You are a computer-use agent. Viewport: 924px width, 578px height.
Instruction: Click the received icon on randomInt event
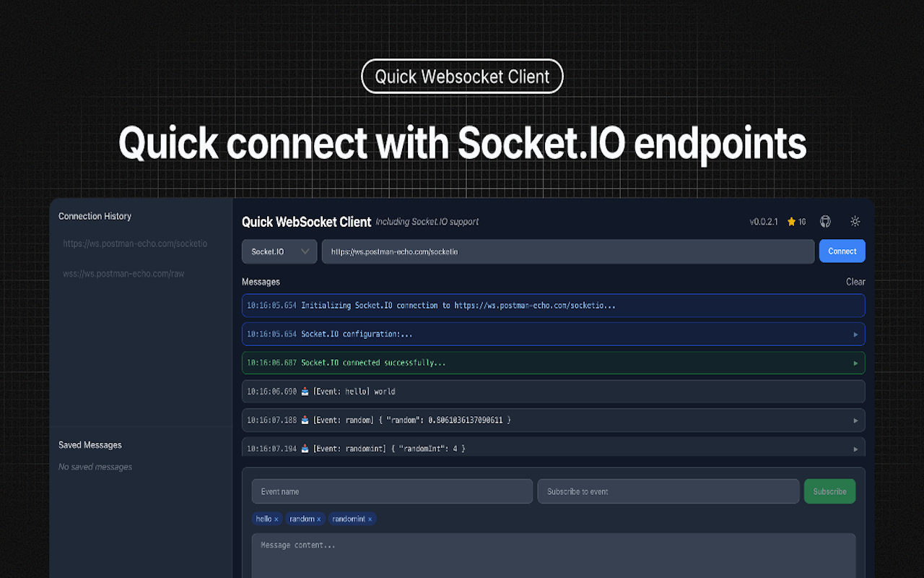[x=305, y=449]
